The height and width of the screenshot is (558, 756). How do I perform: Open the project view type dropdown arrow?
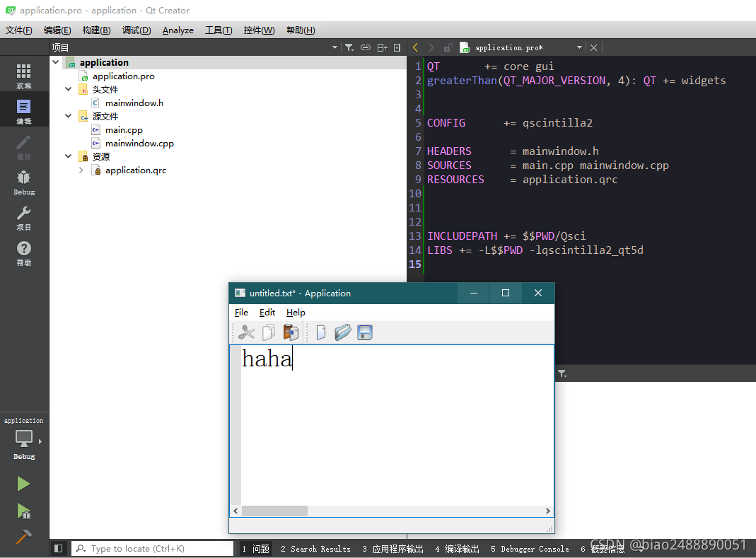tap(335, 48)
